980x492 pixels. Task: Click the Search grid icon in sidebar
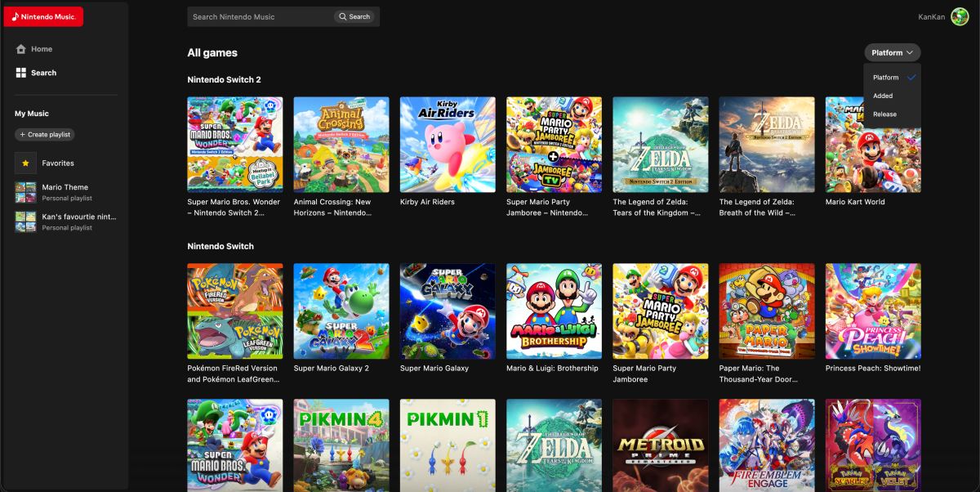(21, 73)
